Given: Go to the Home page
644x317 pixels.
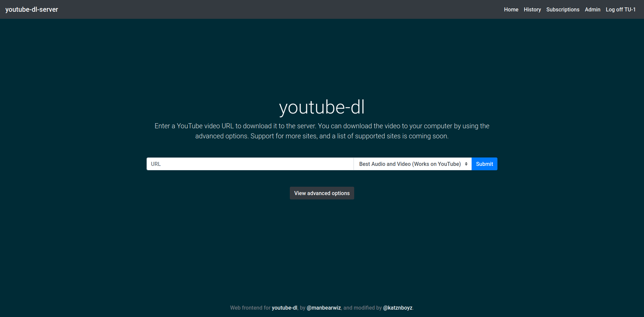Looking at the screenshot, I should (511, 9).
